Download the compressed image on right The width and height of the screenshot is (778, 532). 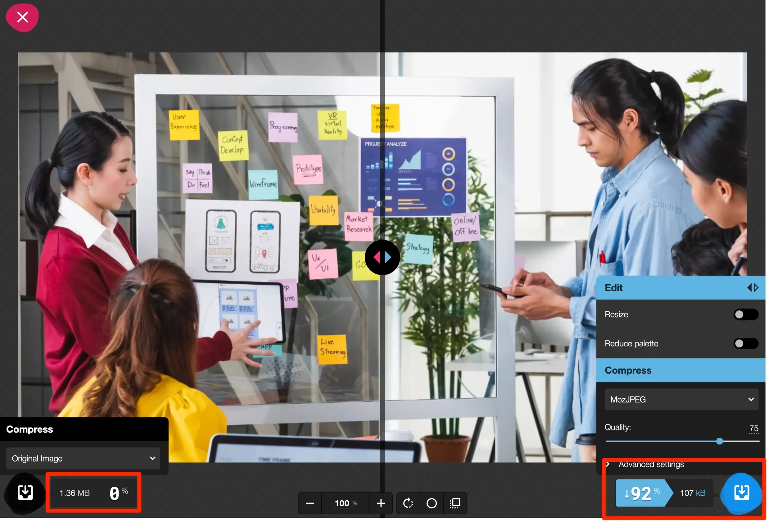pyautogui.click(x=741, y=492)
